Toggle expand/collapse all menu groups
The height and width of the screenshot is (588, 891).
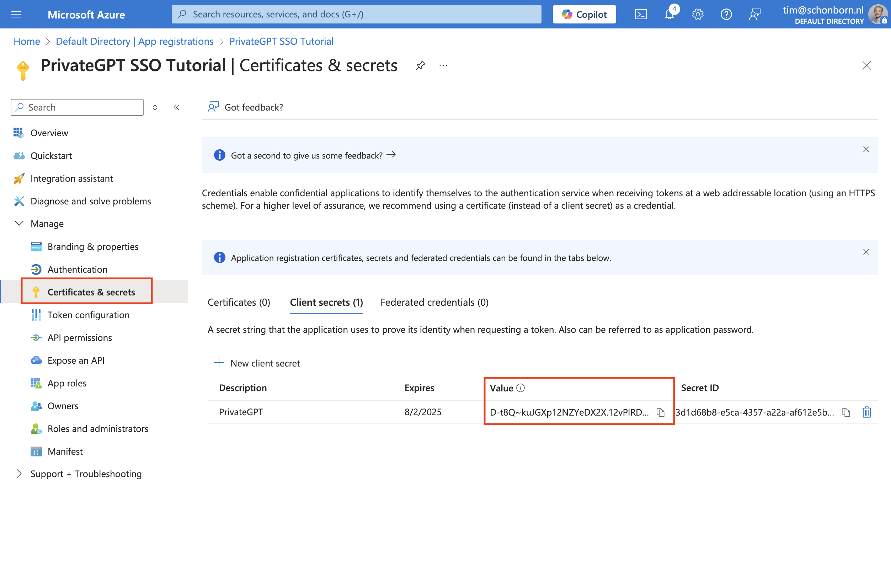coord(155,108)
